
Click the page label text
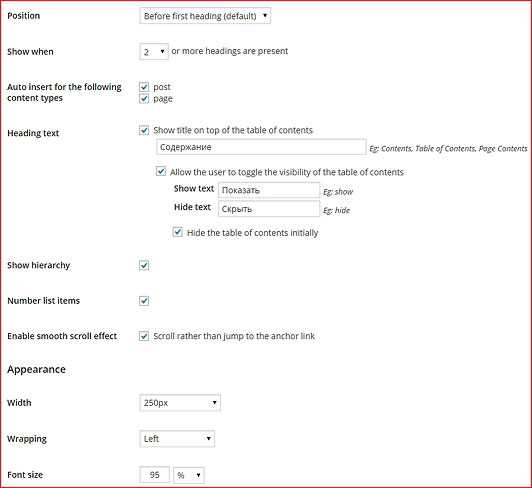pos(163,99)
